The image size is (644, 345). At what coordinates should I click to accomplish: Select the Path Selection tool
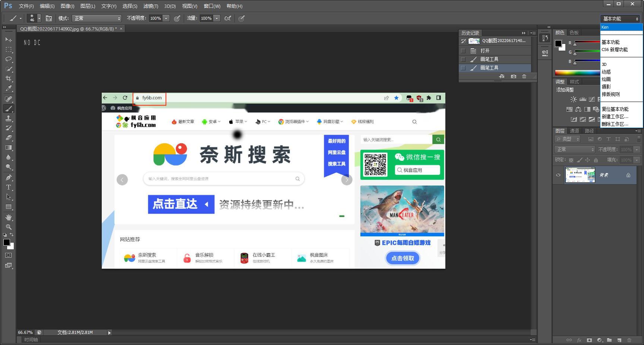click(x=9, y=197)
